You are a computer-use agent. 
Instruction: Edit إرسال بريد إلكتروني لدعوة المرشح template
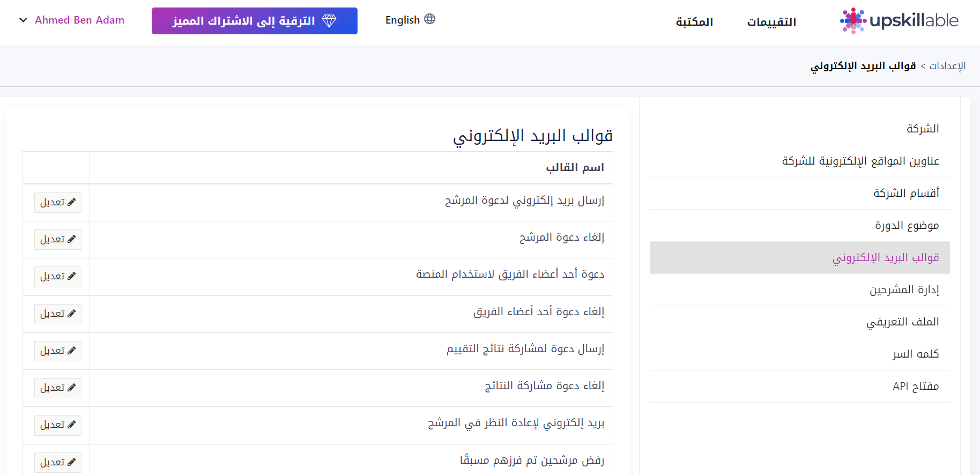click(x=58, y=203)
